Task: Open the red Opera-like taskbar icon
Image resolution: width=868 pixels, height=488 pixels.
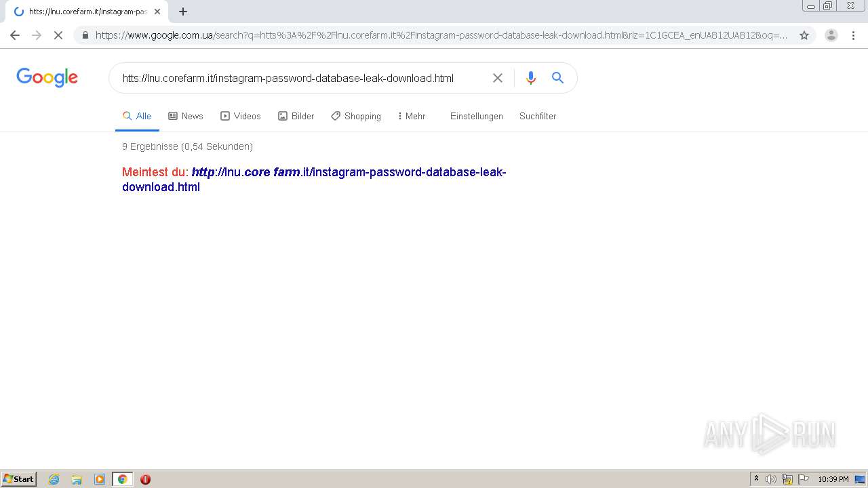Action: (145, 479)
